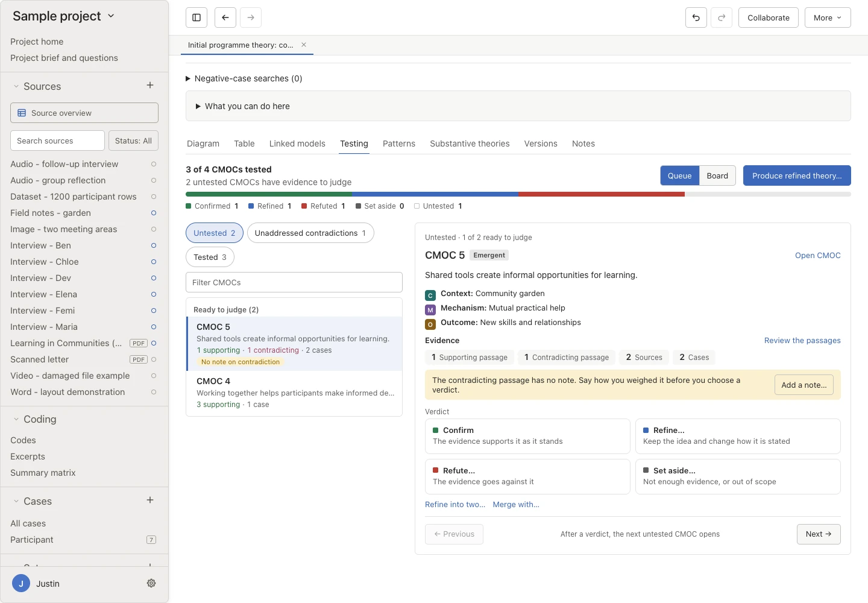Click the CMOC testing progress bar
The height and width of the screenshot is (603, 868).
(518, 194)
